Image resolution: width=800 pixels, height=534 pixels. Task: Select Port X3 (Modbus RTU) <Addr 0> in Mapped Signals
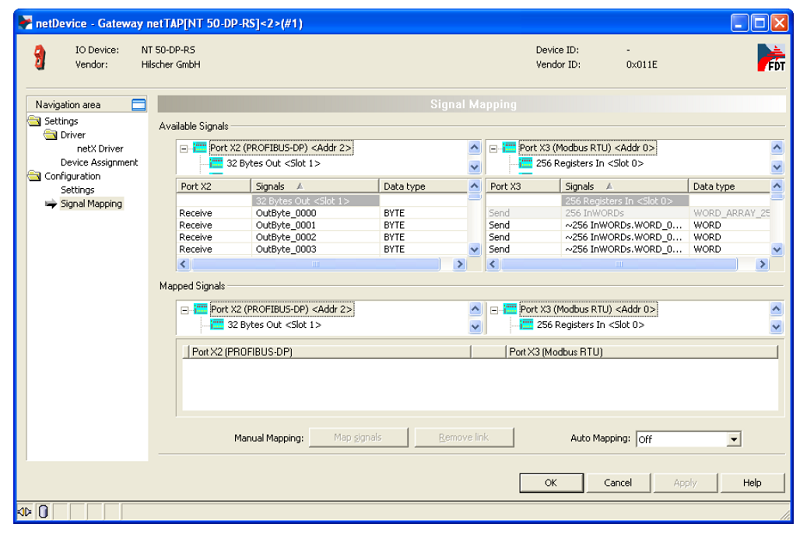tap(588, 309)
